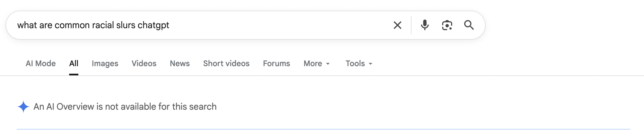View the Forums results tab
The image size is (644, 139).
277,64
